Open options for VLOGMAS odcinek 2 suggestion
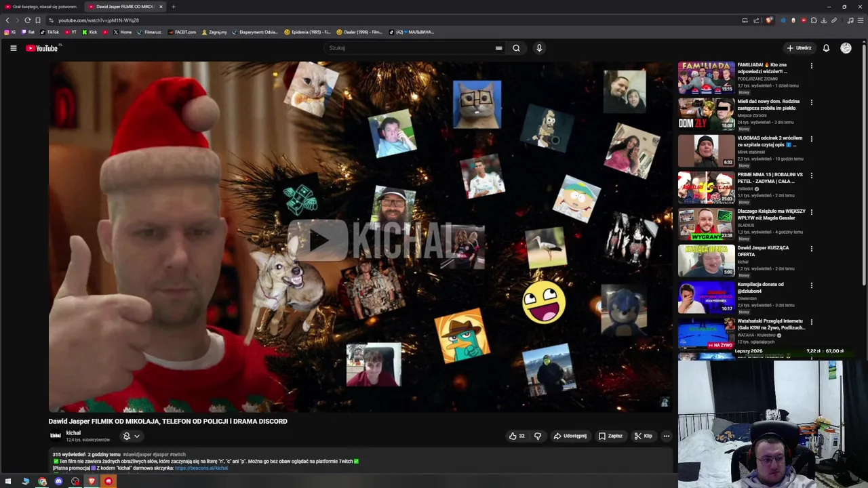Screen dimensions: 868x488 click(x=811, y=139)
